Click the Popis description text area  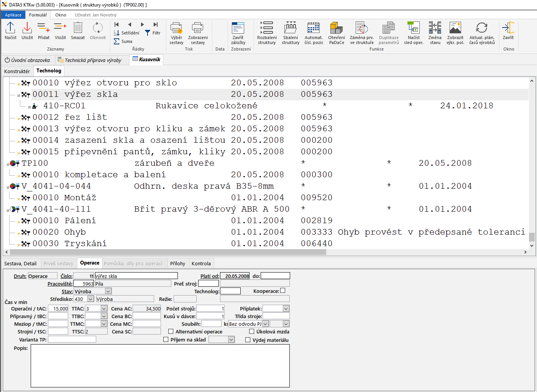coord(160,366)
